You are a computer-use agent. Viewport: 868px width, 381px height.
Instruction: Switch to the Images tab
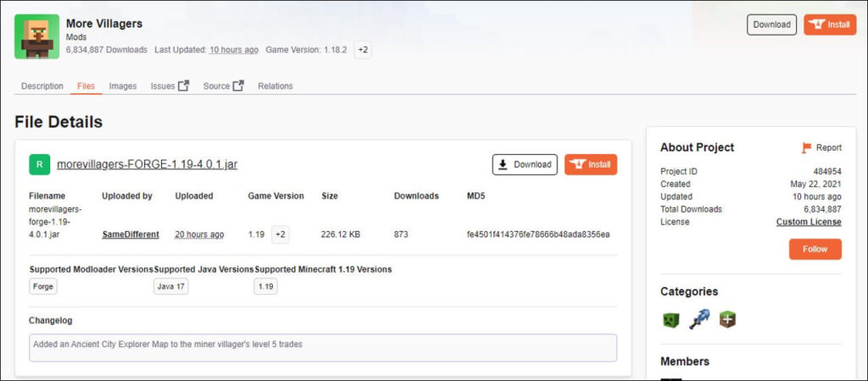point(123,86)
